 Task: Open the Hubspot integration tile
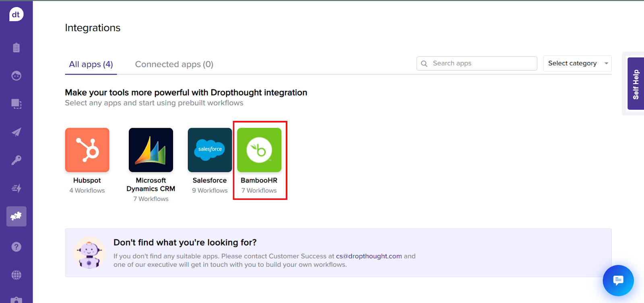point(87,150)
